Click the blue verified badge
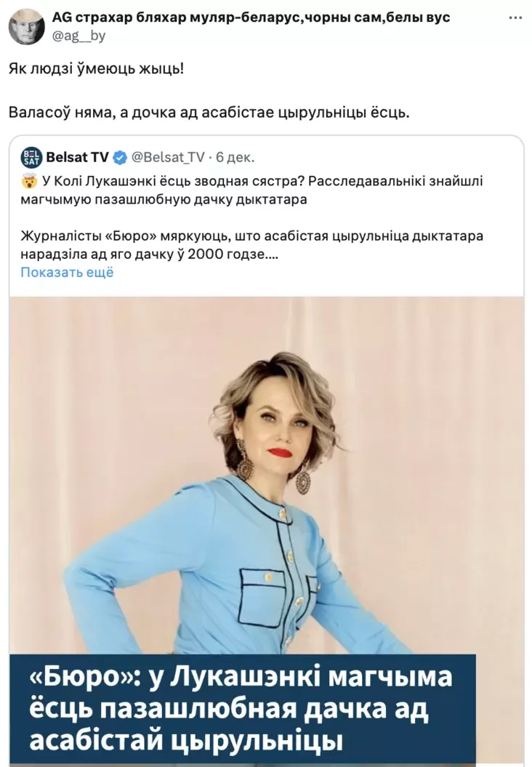This screenshot has width=532, height=767. (121, 158)
